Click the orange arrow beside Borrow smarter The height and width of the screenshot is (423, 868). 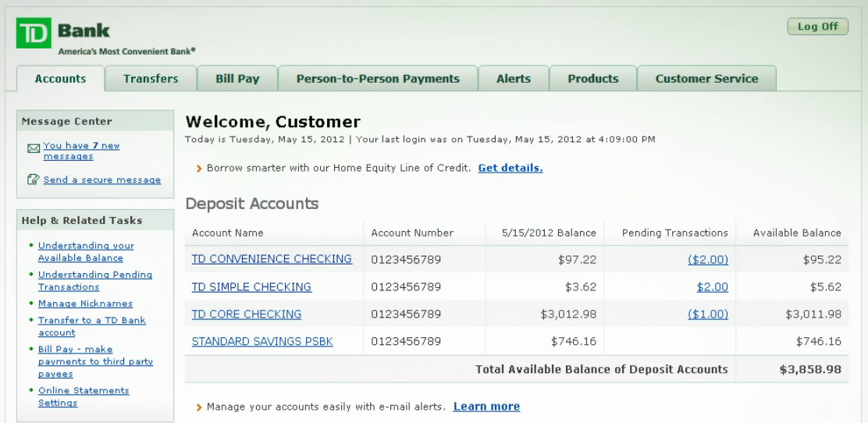click(199, 169)
